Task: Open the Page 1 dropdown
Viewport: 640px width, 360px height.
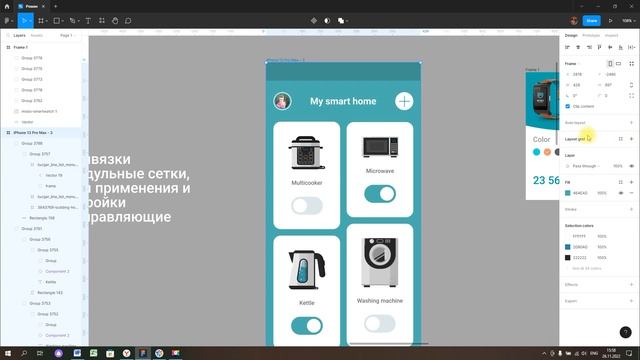Action: tap(68, 36)
